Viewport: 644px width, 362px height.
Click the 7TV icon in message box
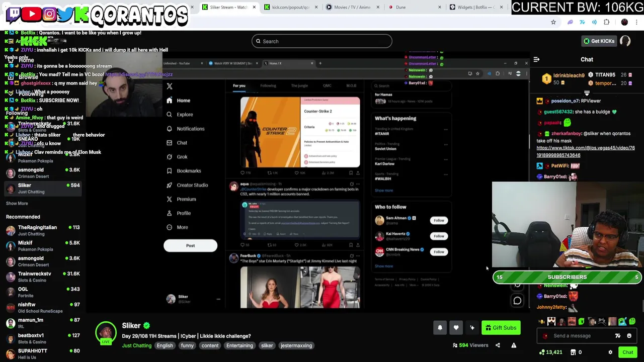point(618,336)
